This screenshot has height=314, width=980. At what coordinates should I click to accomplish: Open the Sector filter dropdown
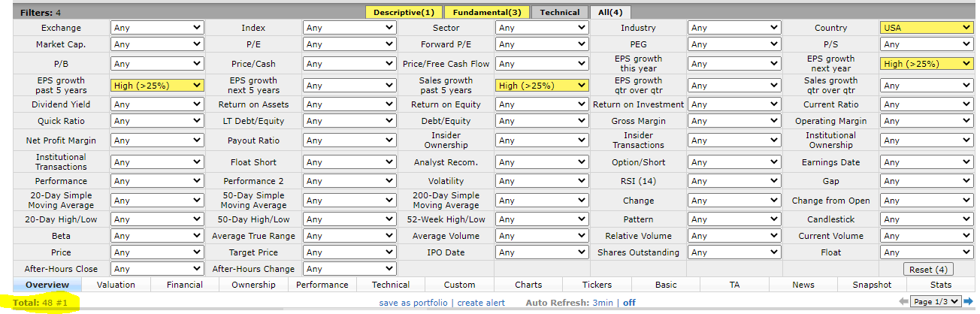542,28
